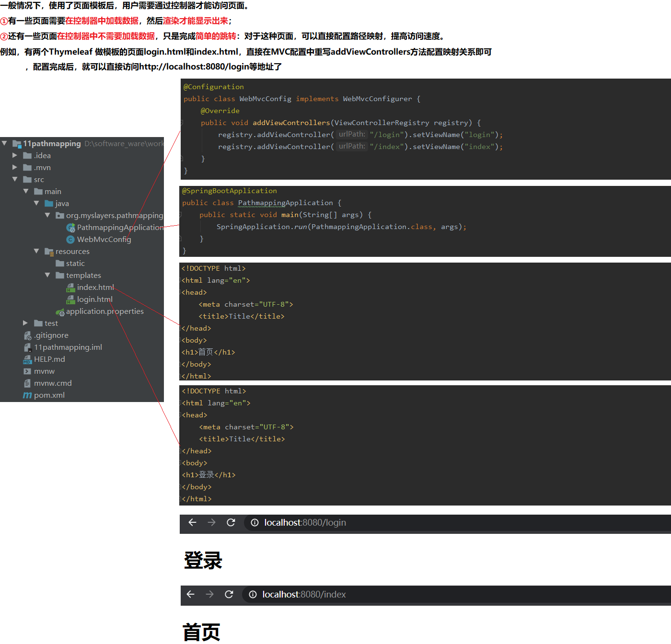
Task: Expand the test folder
Action: (x=25, y=323)
